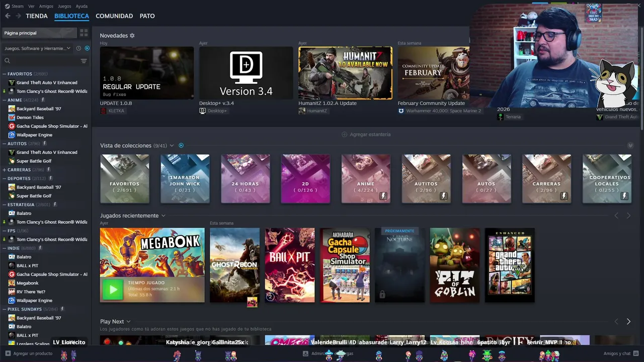This screenshot has width=644, height=362.
Task: Open Play Next dropdown chevron
Action: pos(128,321)
